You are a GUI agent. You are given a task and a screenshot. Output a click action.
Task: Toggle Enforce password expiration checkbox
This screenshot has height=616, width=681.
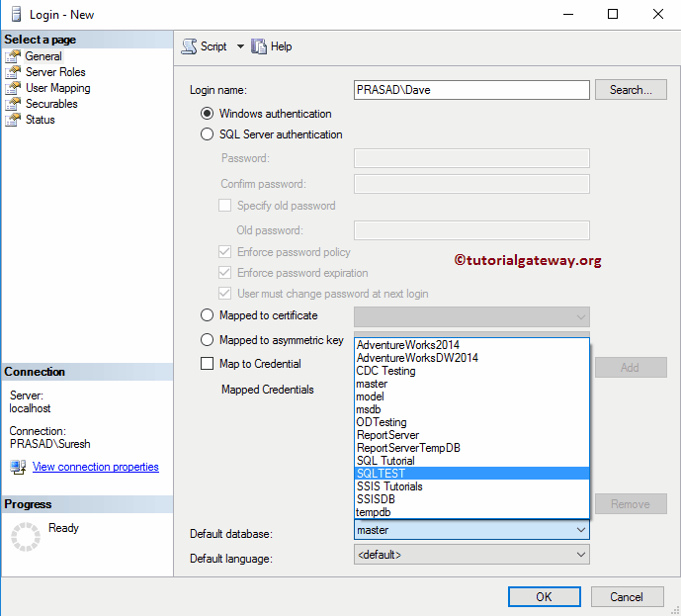[224, 273]
